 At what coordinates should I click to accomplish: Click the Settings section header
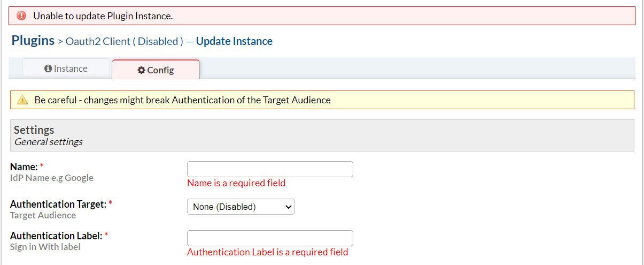34,130
